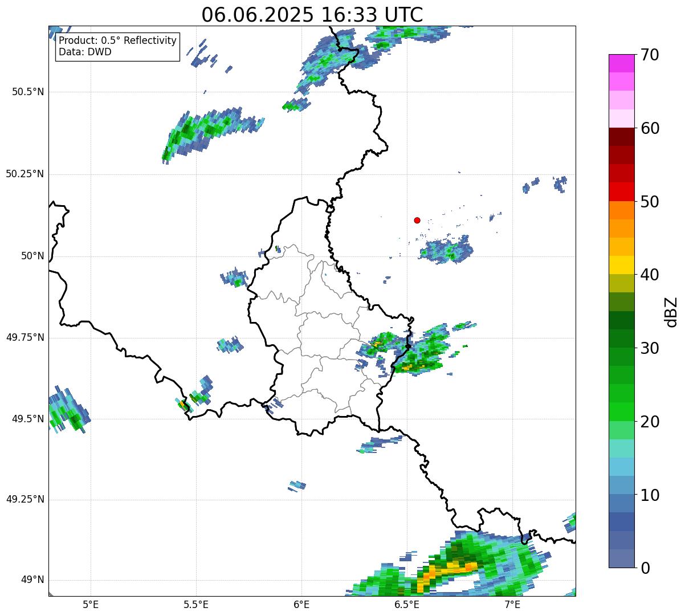
Task: Click the '7°E' longitude label
Action: pos(512,604)
